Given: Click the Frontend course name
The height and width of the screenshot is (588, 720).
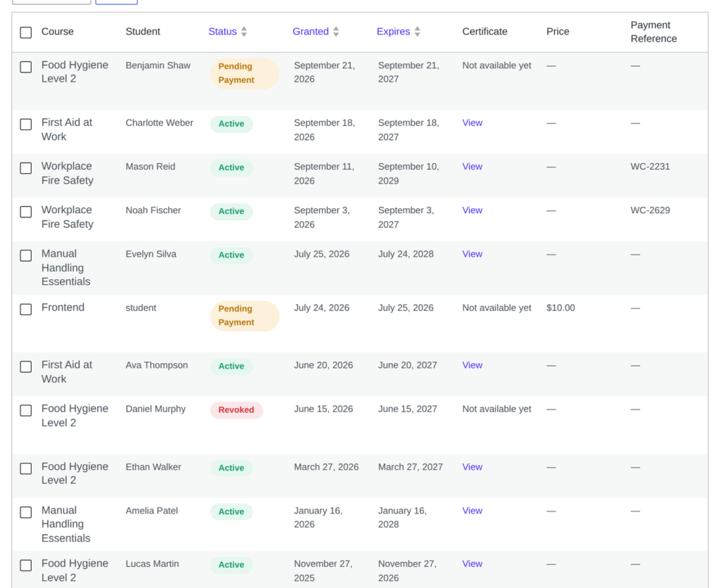Looking at the screenshot, I should pos(63,307).
